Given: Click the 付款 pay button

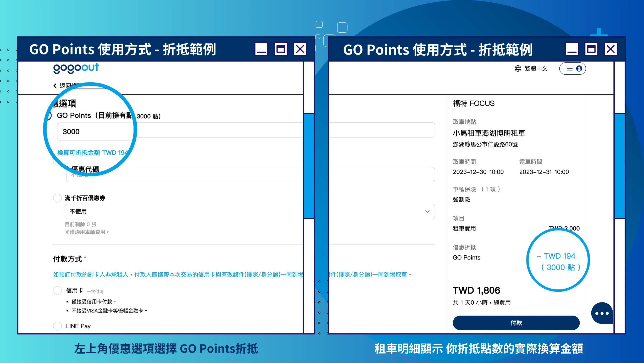Looking at the screenshot, I should [516, 323].
